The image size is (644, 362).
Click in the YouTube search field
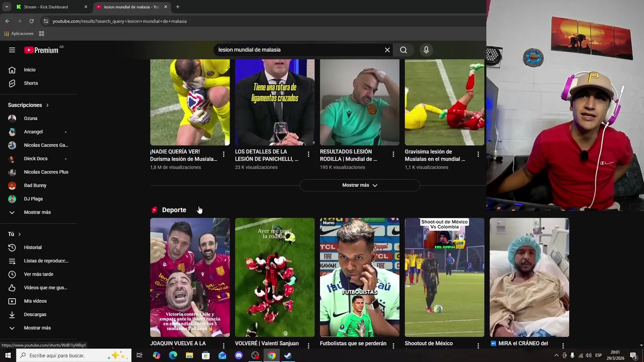click(x=299, y=50)
